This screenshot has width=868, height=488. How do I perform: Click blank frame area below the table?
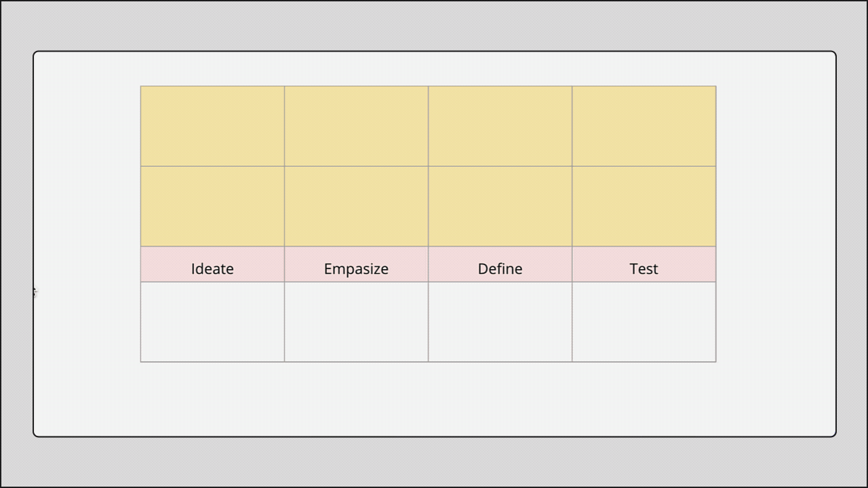click(434, 400)
